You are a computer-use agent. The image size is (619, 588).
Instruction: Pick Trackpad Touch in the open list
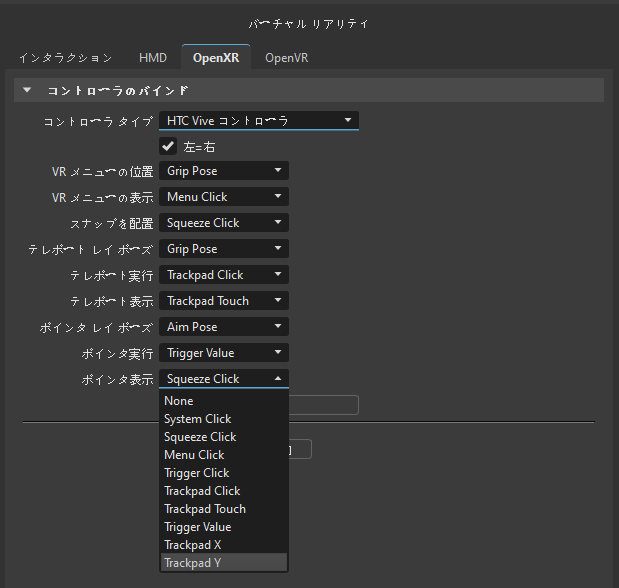click(x=224, y=509)
